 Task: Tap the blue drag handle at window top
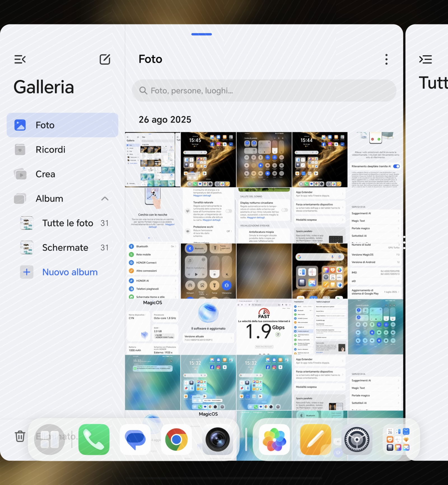[x=202, y=34]
